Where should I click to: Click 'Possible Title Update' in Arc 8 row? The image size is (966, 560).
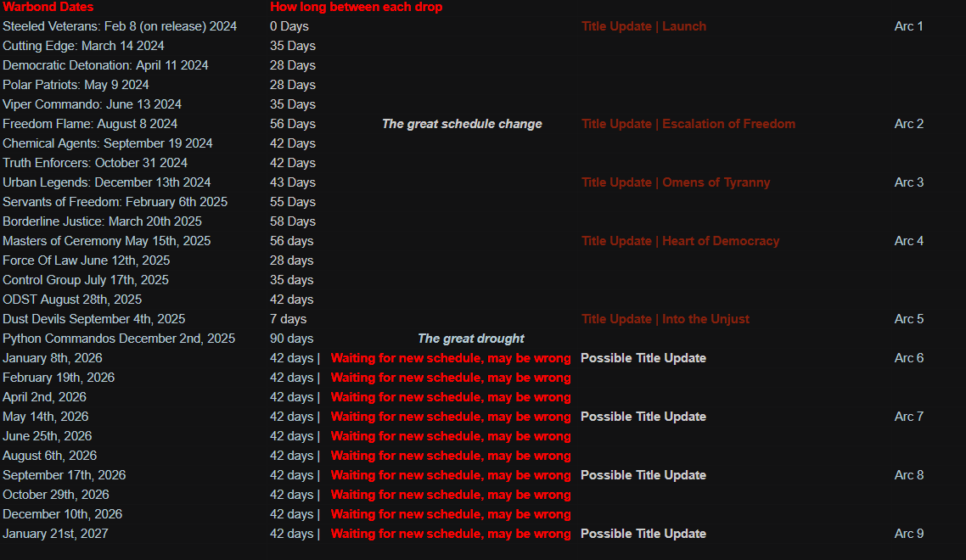pos(643,475)
